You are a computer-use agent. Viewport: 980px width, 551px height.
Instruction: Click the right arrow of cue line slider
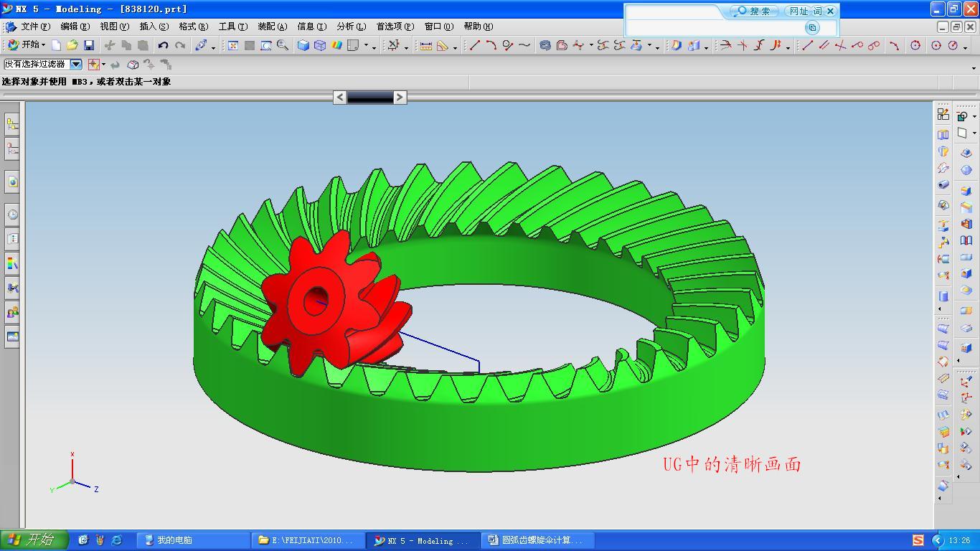coord(400,97)
